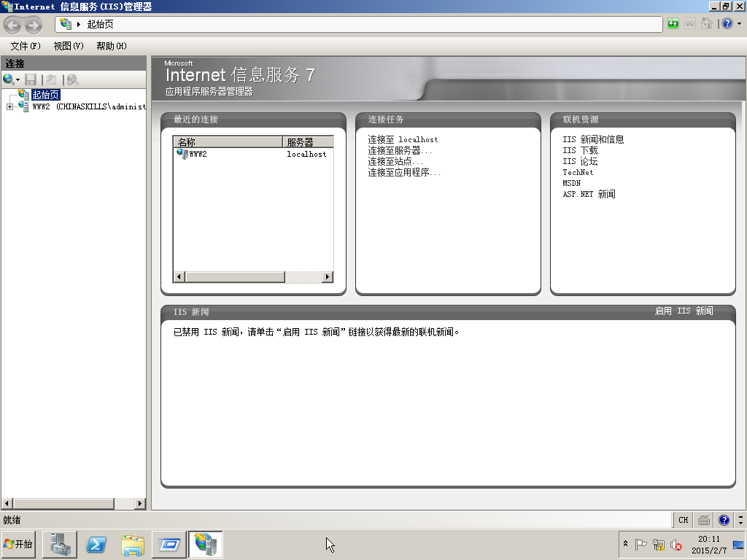The height and width of the screenshot is (560, 747).
Task: Click 启用 IIS 新闻 link
Action: (x=684, y=311)
